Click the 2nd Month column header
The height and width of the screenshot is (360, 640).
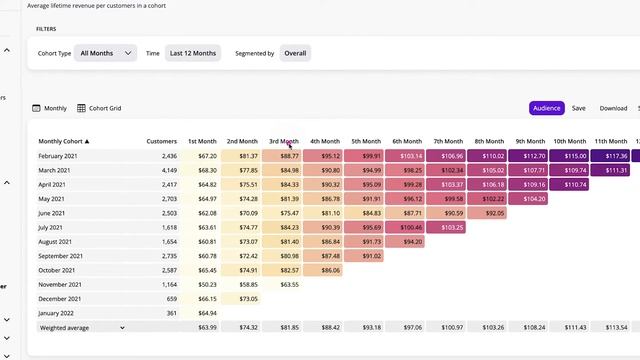pos(242,141)
